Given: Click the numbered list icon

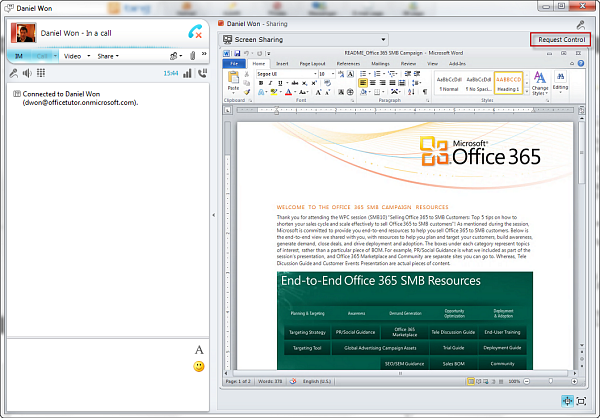Looking at the screenshot, I should [x=377, y=74].
